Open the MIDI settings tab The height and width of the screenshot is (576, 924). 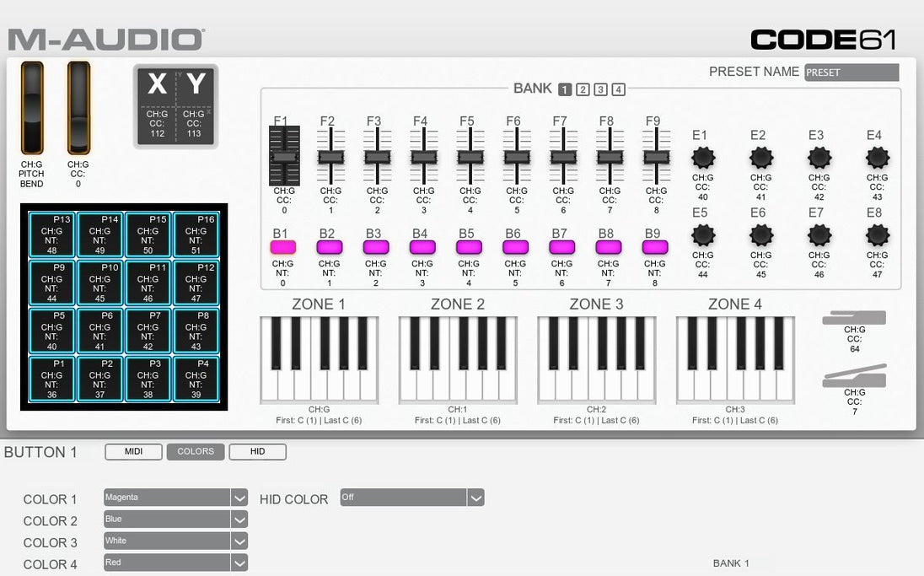pos(134,451)
